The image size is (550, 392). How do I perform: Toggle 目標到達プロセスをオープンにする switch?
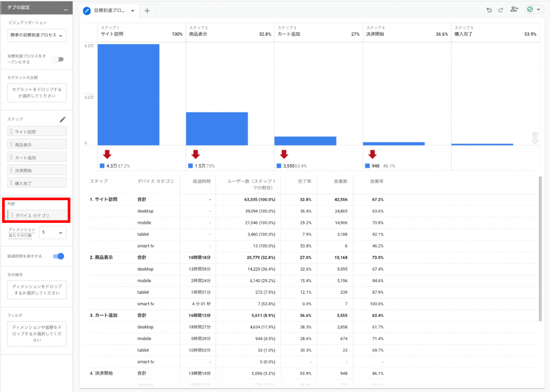click(x=58, y=59)
